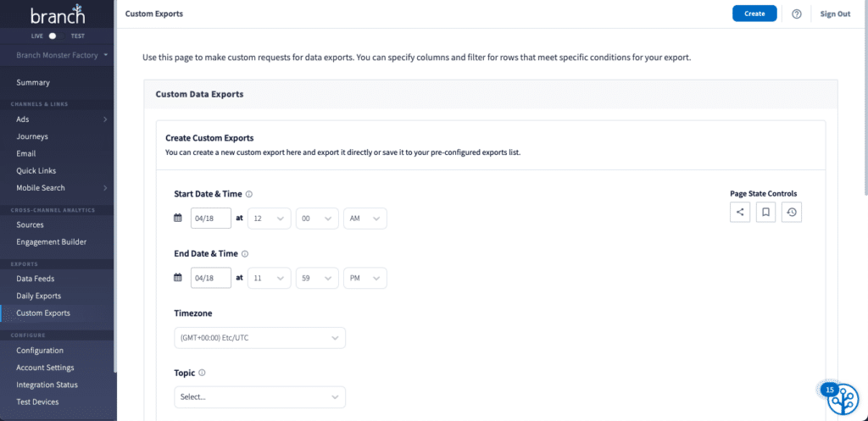Click the Custom Data Exports heading

[200, 94]
